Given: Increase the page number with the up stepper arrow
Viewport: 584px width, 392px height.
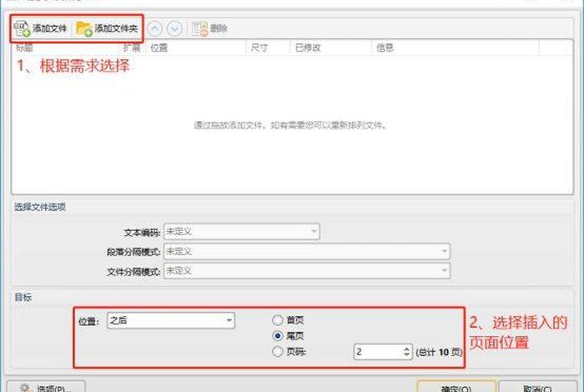Looking at the screenshot, I should pyautogui.click(x=407, y=349).
